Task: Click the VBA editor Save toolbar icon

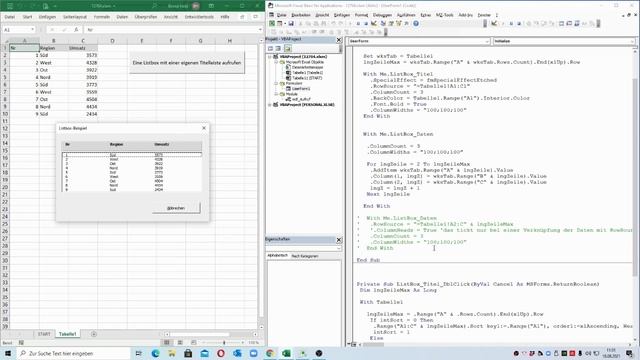Action: [291, 24]
